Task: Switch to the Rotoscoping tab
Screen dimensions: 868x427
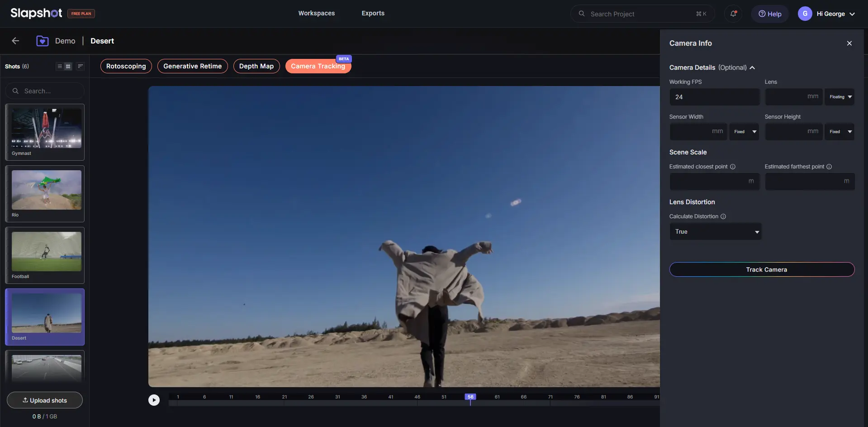Action: pyautogui.click(x=126, y=66)
